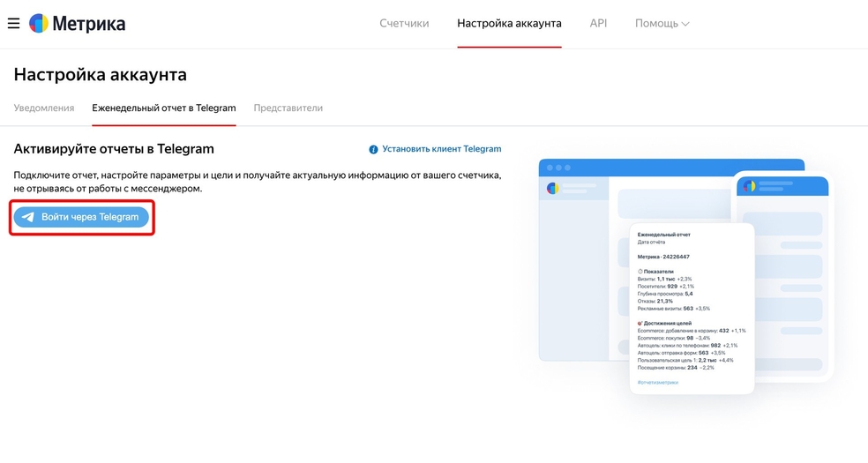The height and width of the screenshot is (463, 868).
Task: Go to the Счетчики tab
Action: (404, 23)
